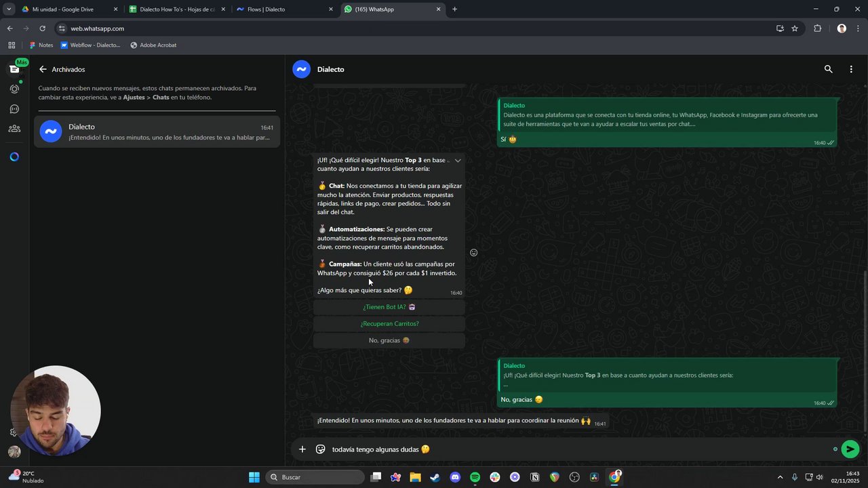Open Slack from the taskbar
Image resolution: width=868 pixels, height=488 pixels.
(495, 477)
